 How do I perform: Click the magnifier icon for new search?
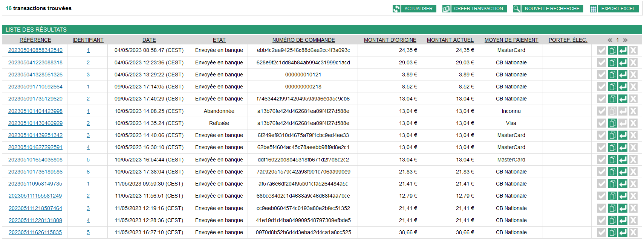pos(517,9)
